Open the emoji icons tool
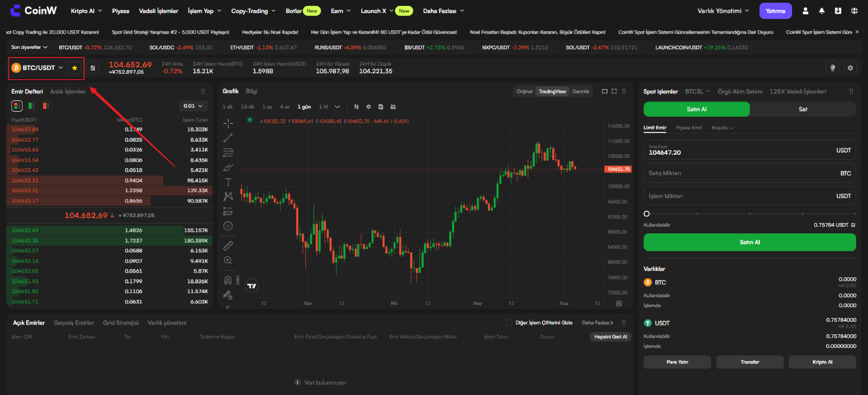Image resolution: width=868 pixels, height=395 pixels. click(x=228, y=226)
